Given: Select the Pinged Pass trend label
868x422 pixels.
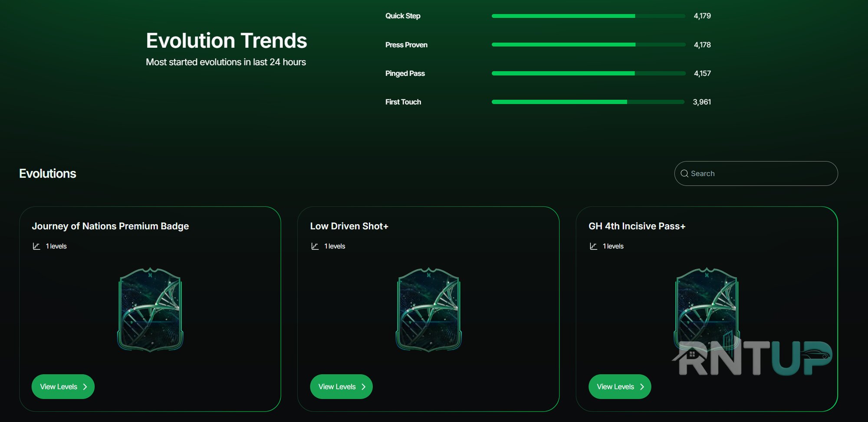Looking at the screenshot, I should (x=405, y=73).
